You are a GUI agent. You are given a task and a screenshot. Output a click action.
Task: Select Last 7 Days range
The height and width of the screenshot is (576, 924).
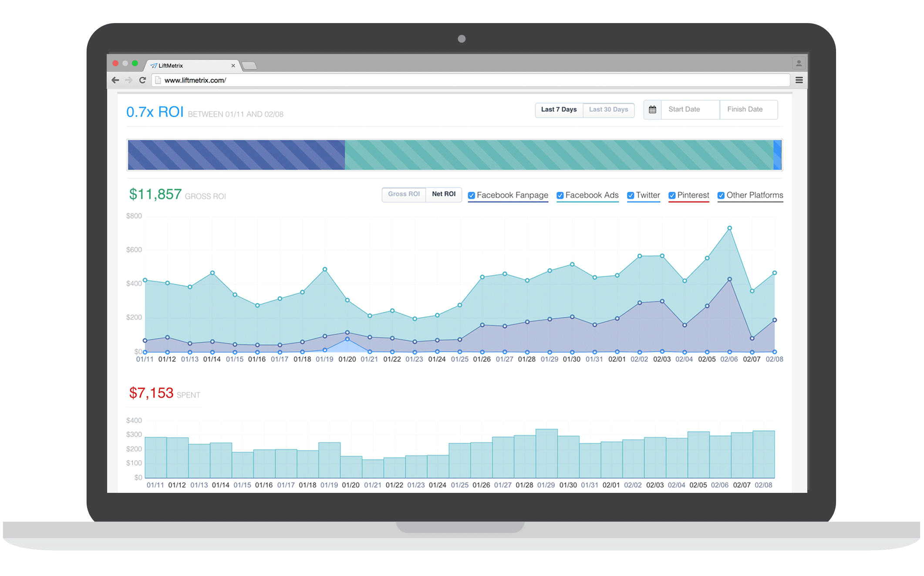(x=559, y=110)
